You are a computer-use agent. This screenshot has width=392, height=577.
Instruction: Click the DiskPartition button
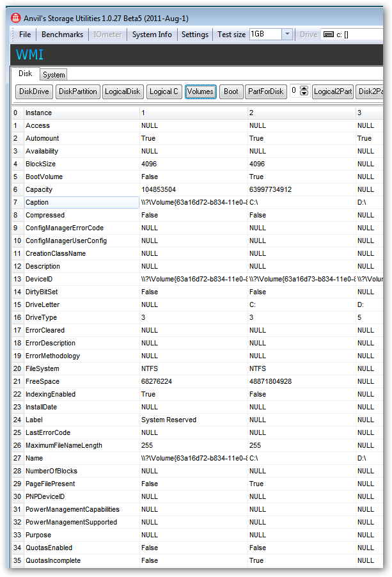point(78,91)
